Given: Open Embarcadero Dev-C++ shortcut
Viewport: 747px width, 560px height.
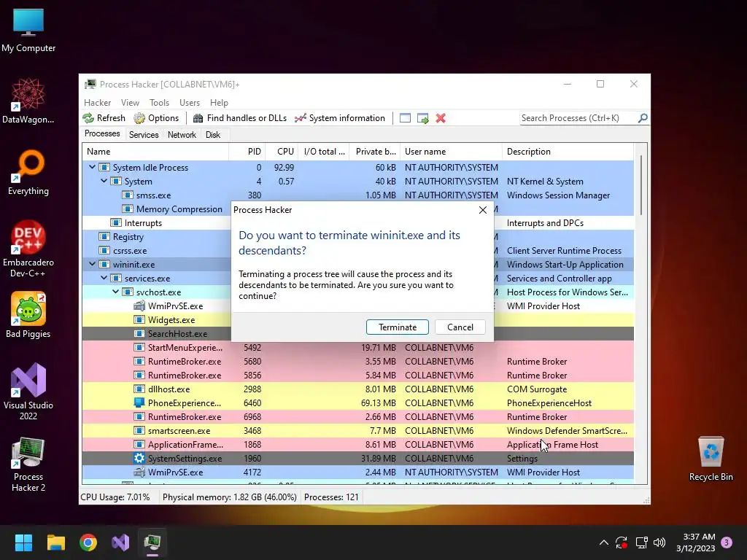Looking at the screenshot, I should pos(28,249).
